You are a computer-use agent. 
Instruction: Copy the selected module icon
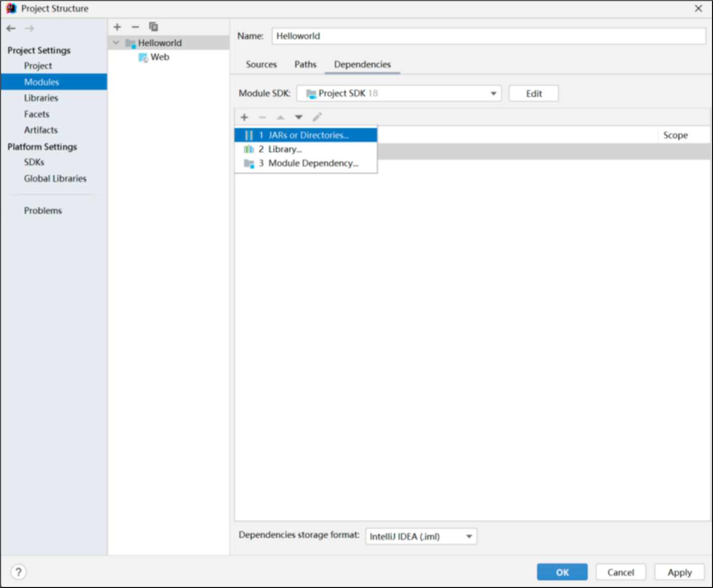click(153, 27)
